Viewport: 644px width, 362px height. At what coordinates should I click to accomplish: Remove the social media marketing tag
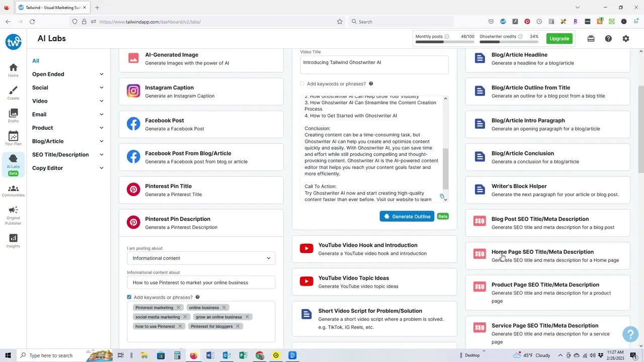click(185, 317)
